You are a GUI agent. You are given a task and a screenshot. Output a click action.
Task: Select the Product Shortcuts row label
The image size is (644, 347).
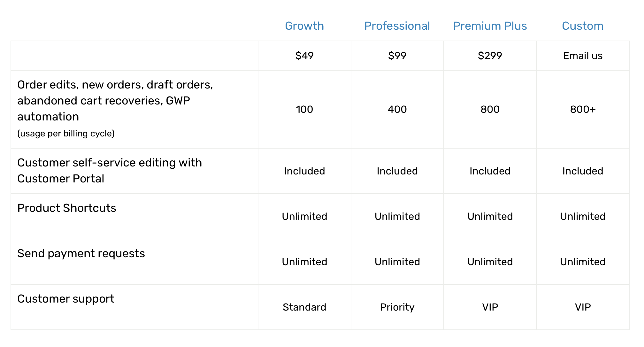66,208
